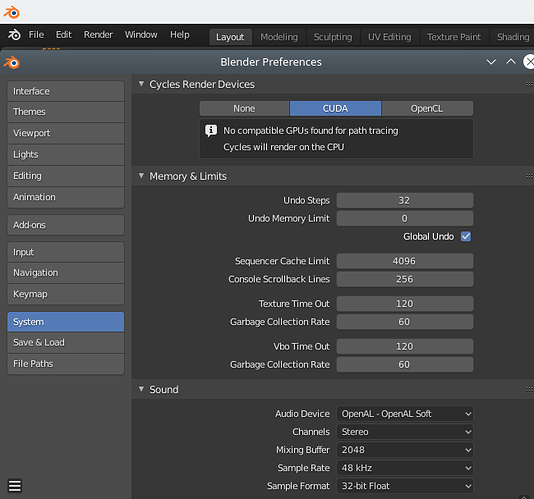Open the Audio Device dropdown

pyautogui.click(x=405, y=414)
